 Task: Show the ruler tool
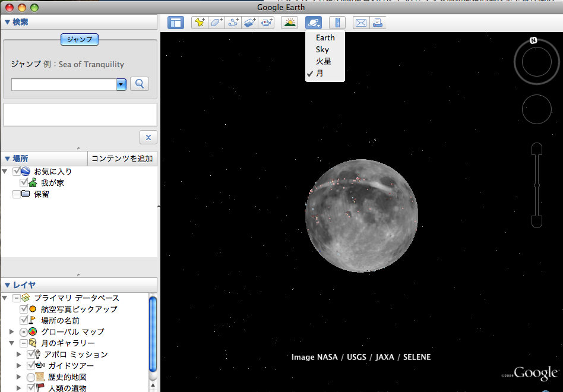[337, 23]
